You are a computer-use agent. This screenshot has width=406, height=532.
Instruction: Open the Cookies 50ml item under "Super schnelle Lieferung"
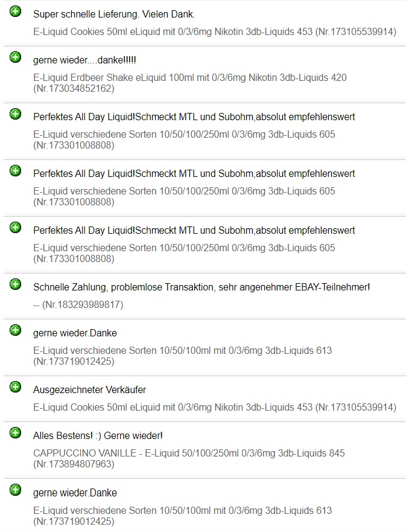point(215,32)
